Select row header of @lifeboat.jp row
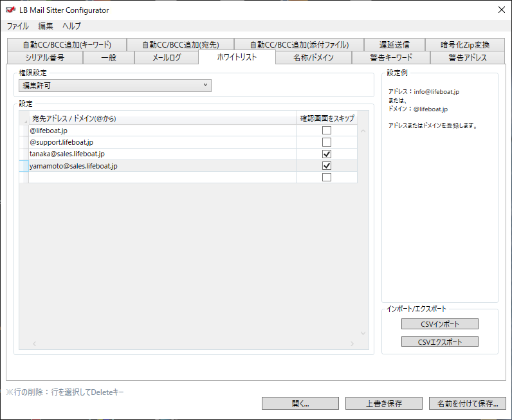This screenshot has width=512, height=420. tap(24, 131)
